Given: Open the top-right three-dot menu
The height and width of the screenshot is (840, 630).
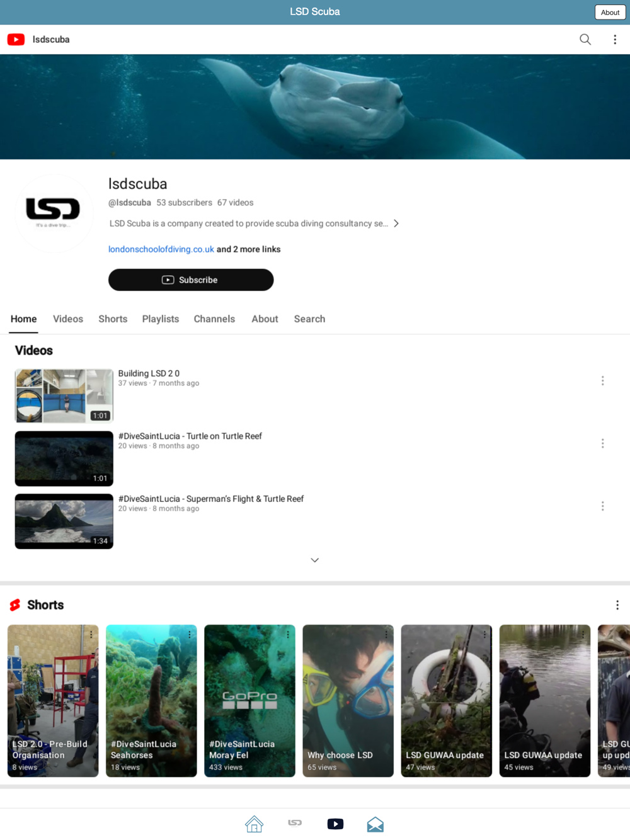Looking at the screenshot, I should tap(615, 40).
